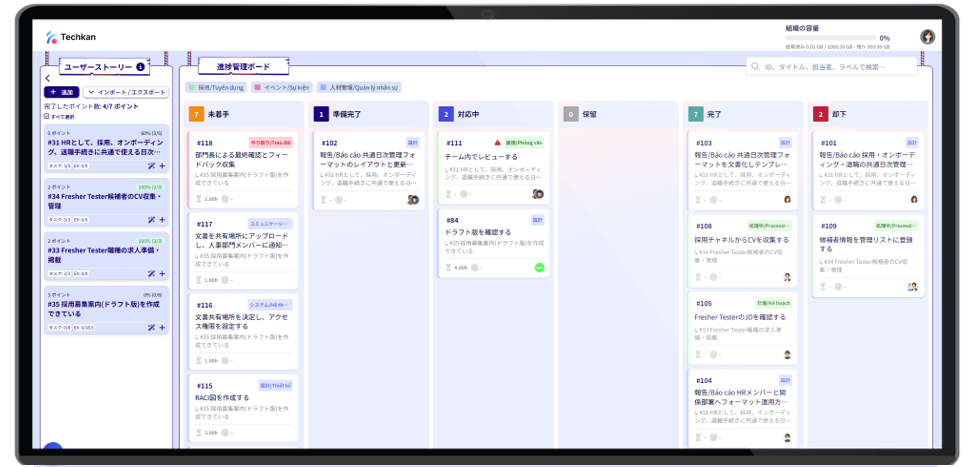Open task card #115 RACI図を作成する
Viewport: 970px width, 467px height.
242,408
